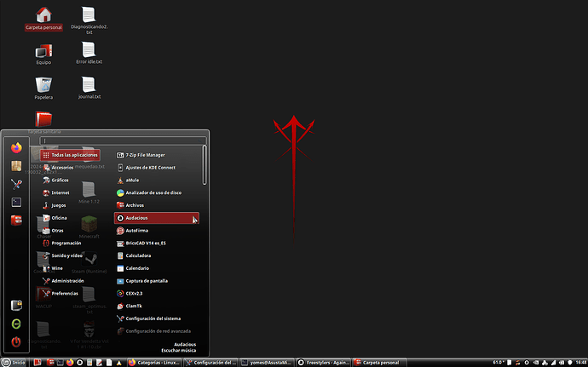Click the menu search input field
Image resolution: width=588 pixels, height=367 pixels.
tap(123, 141)
